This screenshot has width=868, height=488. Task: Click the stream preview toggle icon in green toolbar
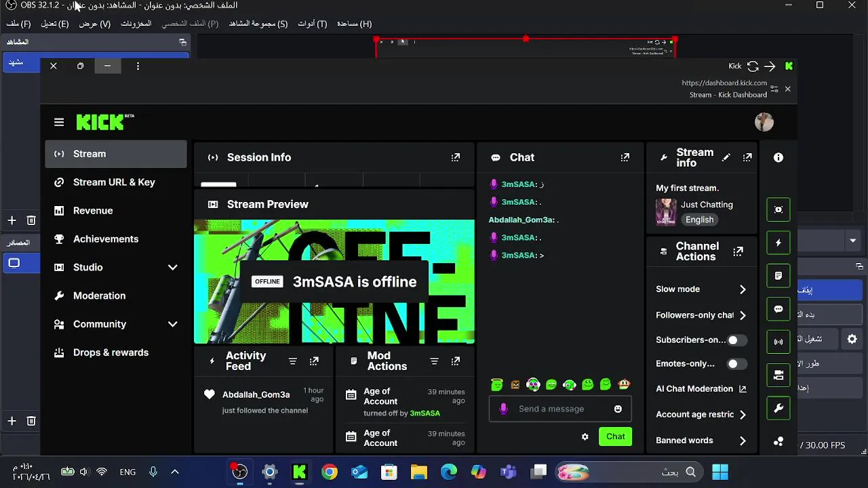(778, 209)
